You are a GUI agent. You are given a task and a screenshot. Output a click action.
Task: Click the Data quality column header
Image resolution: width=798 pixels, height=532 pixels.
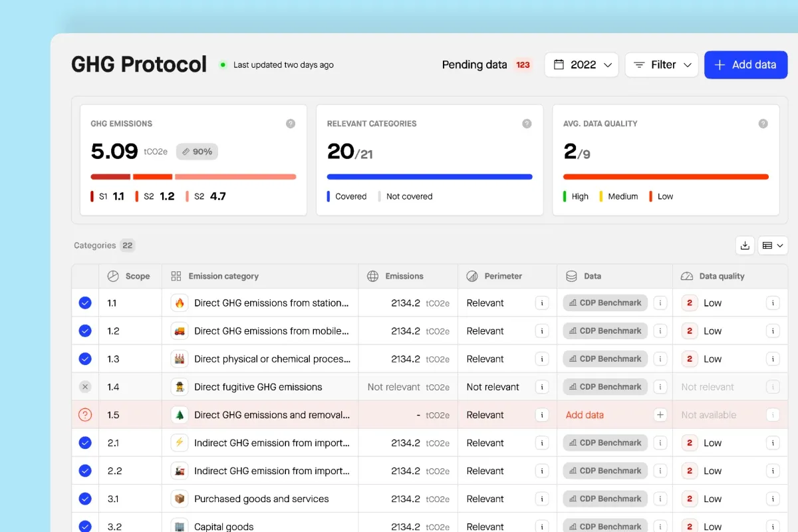[722, 276]
